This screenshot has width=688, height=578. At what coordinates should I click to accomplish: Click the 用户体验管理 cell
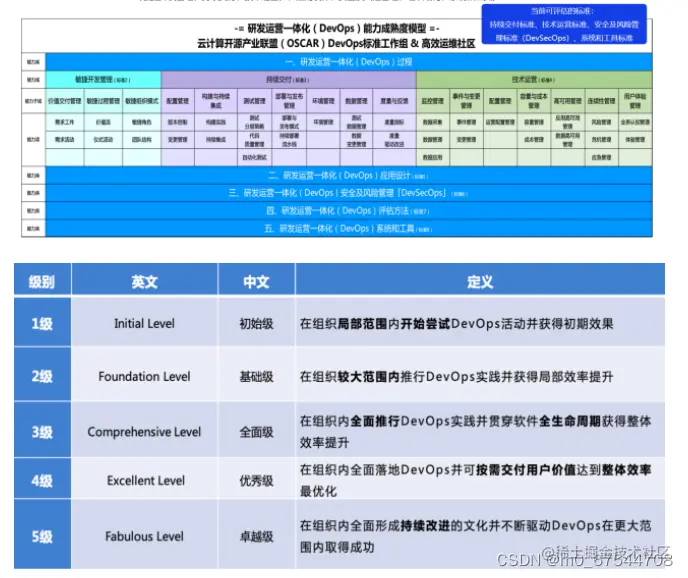tap(635, 101)
